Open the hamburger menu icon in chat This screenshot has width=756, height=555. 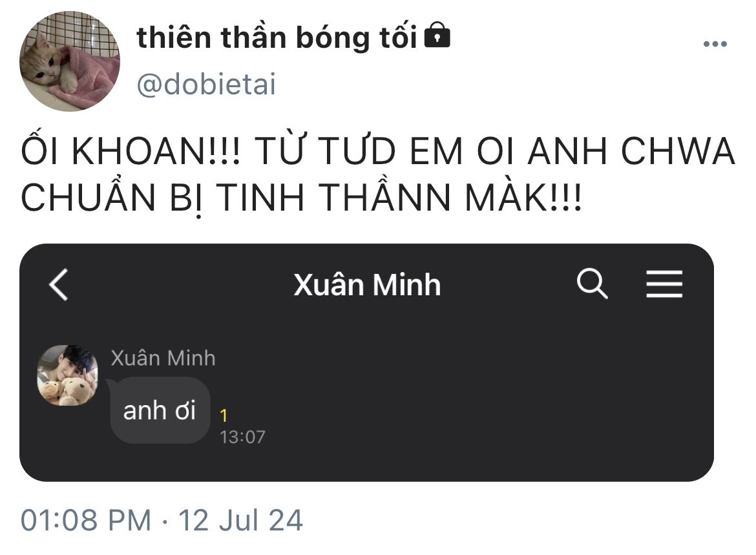[x=664, y=284]
